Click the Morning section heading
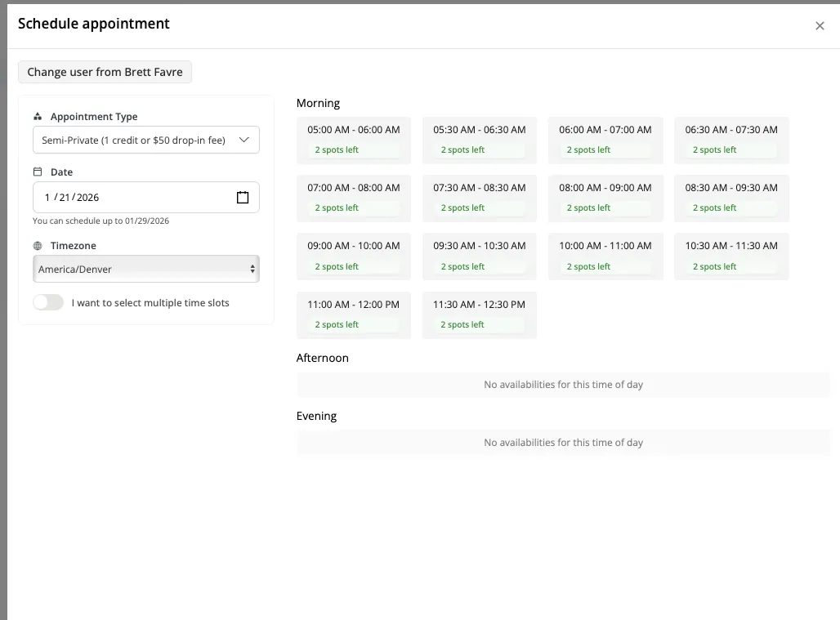The height and width of the screenshot is (620, 840). [x=318, y=103]
